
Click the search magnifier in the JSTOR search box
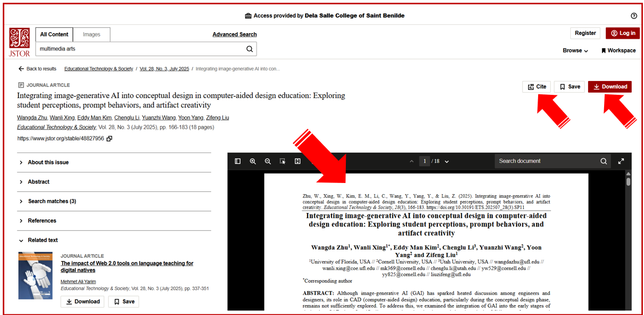[x=249, y=49]
